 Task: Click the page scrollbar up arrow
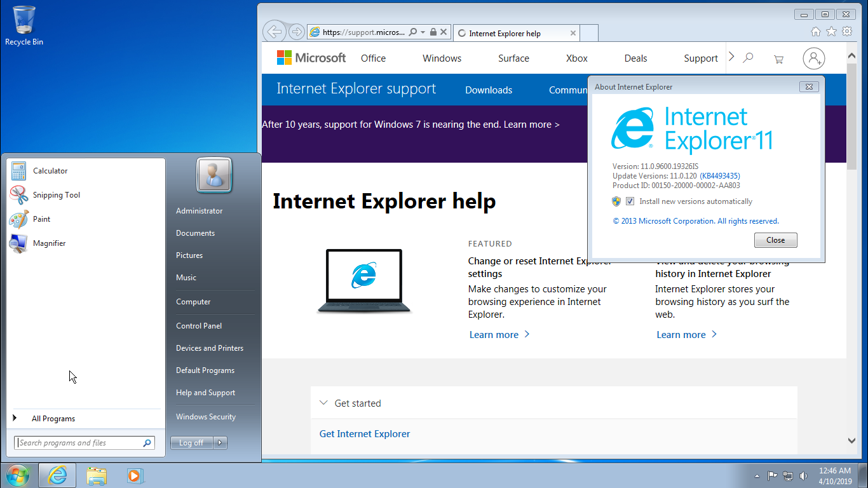click(x=851, y=56)
